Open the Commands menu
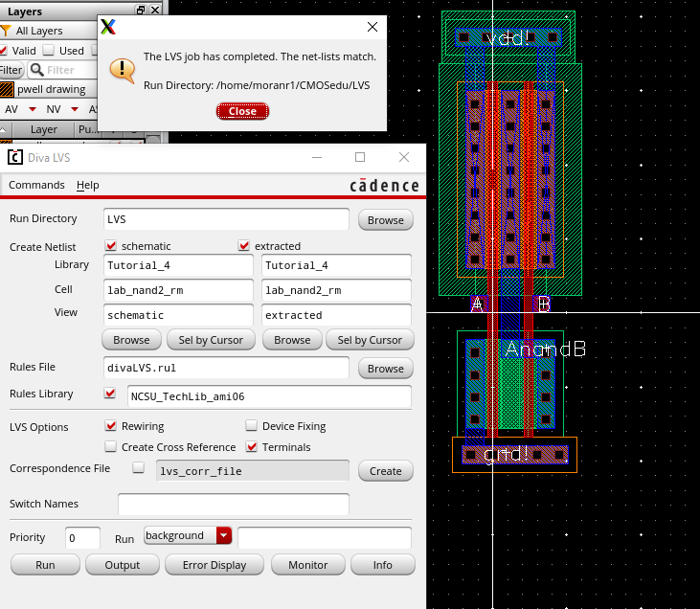700x609 pixels. click(x=36, y=185)
